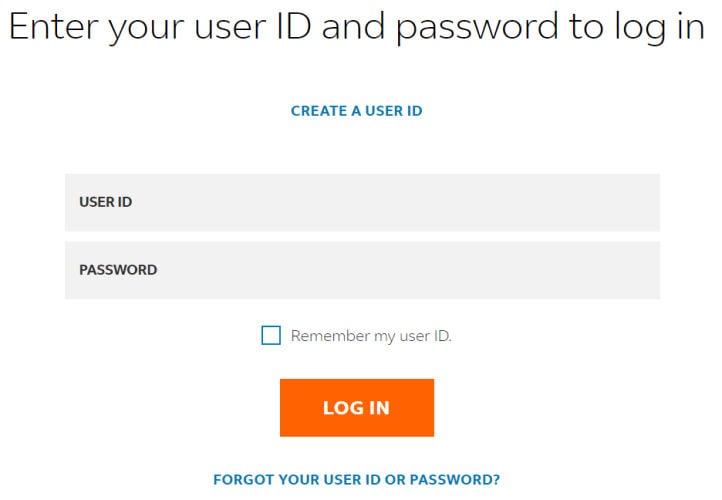
Task: Submit the form with LOG IN
Action: 357,407
